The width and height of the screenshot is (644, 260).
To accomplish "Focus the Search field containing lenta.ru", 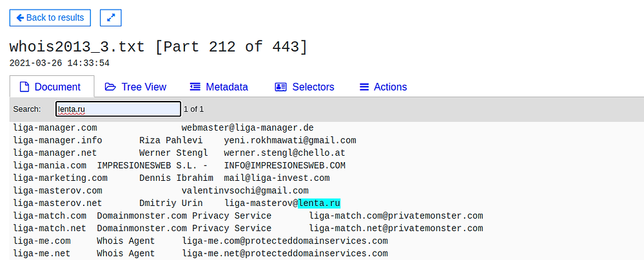I will [118, 109].
